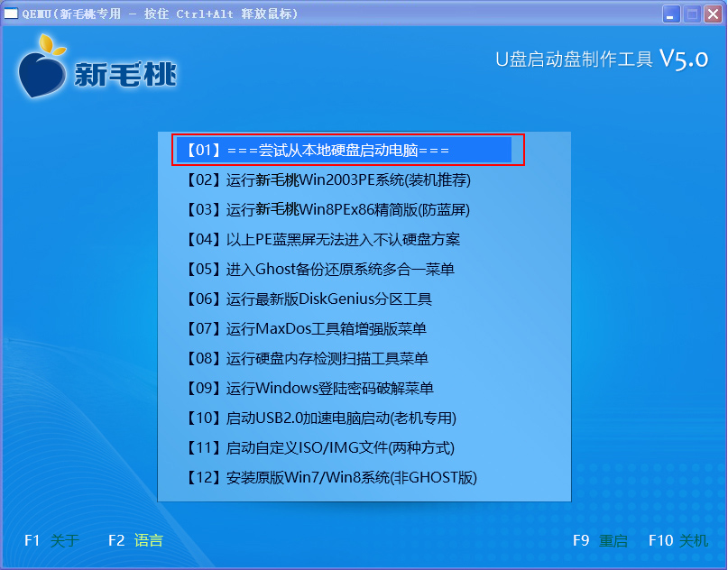Click the F1 关于 about option
The image size is (728, 570).
coord(52,540)
